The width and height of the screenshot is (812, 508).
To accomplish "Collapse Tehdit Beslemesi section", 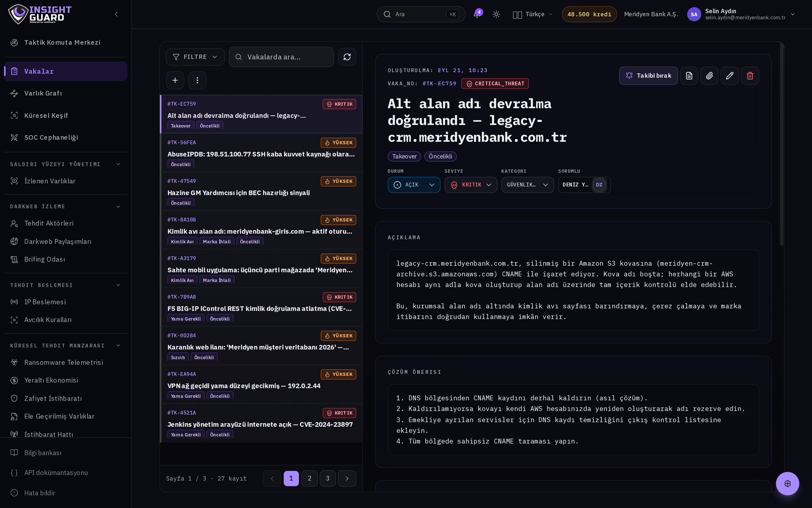I will click(65, 285).
